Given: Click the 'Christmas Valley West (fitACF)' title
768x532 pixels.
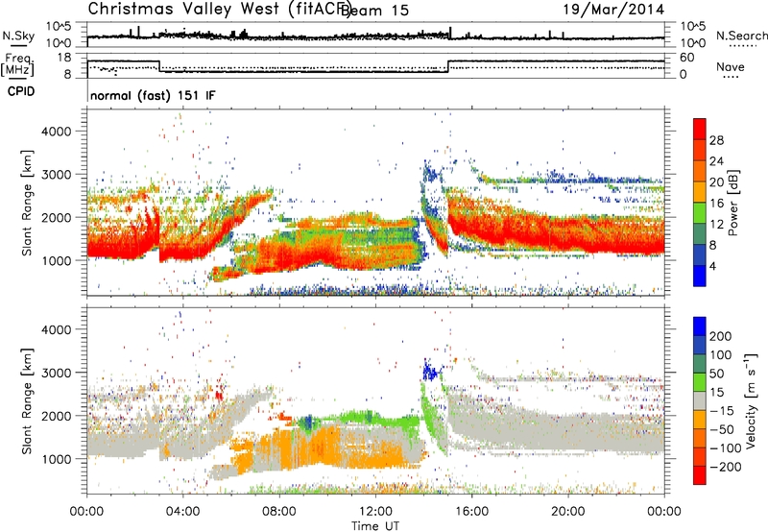Looking at the screenshot, I should click(219, 10).
